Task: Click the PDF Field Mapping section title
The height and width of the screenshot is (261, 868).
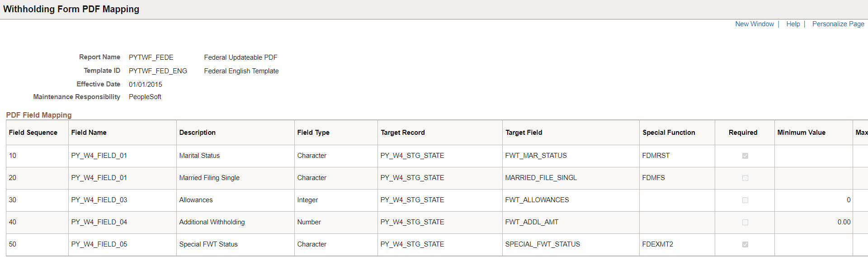Action: click(x=38, y=115)
